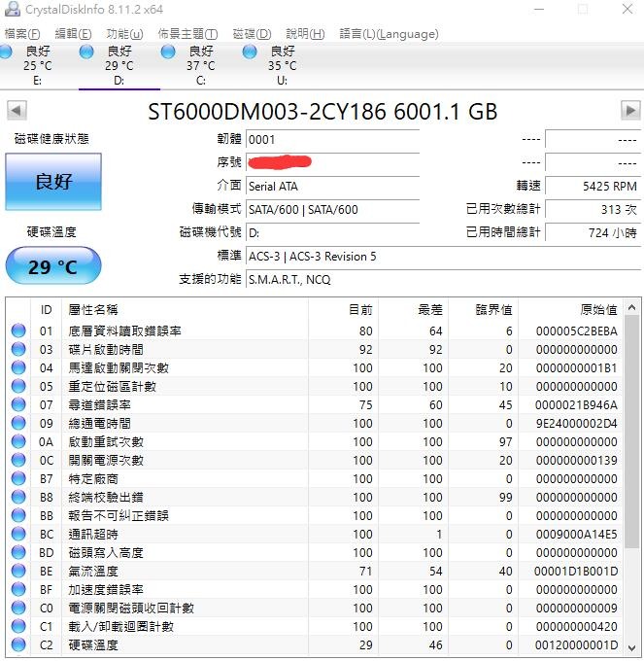This screenshot has height=661, width=644.
Task: Select row 氣流溫度
Action: [315, 571]
